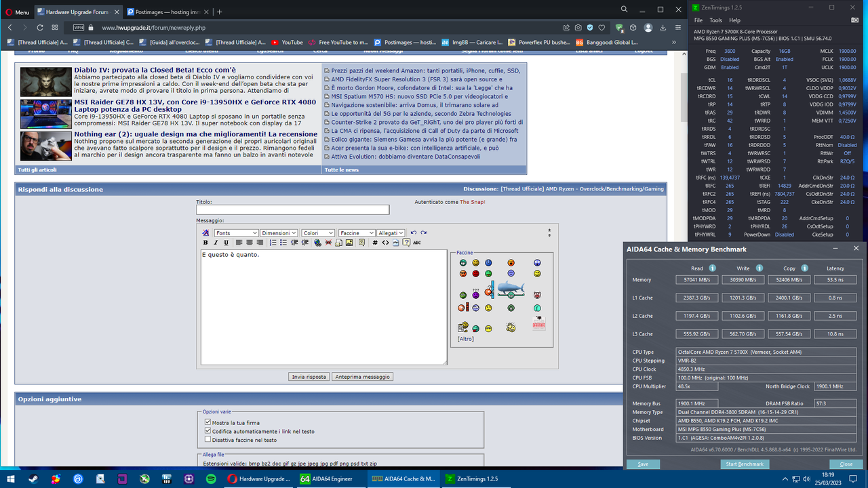Click Save button in AIDA64 benchmark window

click(643, 464)
